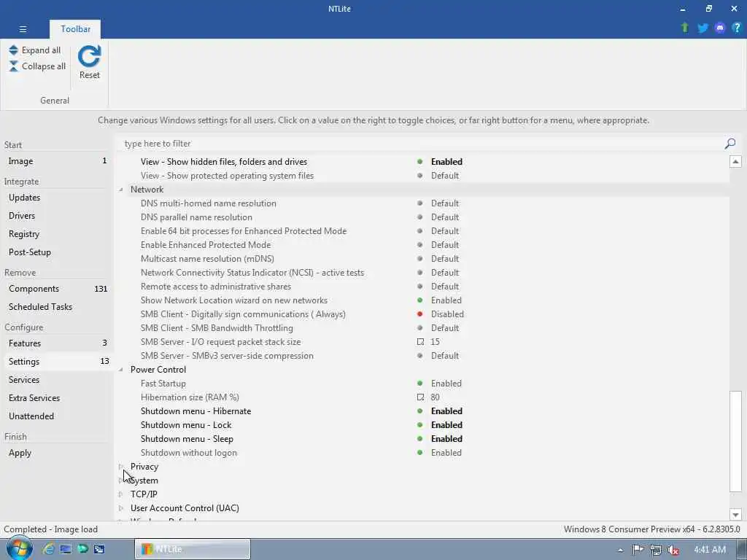Click the Collapse all hourglass icon
Screen dimensions: 747x560
click(x=13, y=66)
